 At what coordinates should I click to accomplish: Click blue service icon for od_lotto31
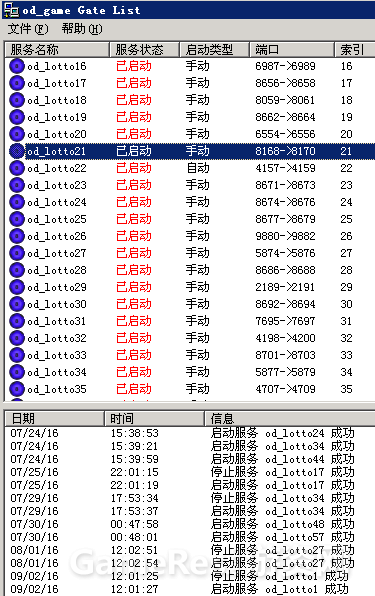coord(17,321)
